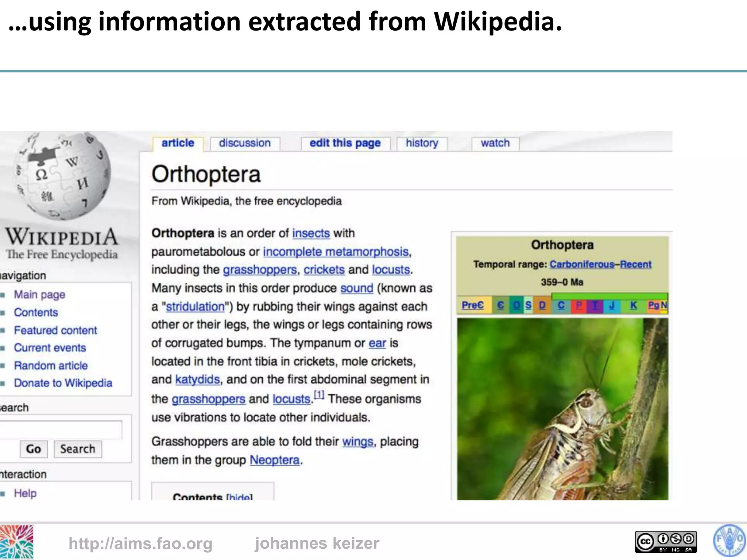The height and width of the screenshot is (560, 747).
Task: Open the history tab
Action: (422, 143)
